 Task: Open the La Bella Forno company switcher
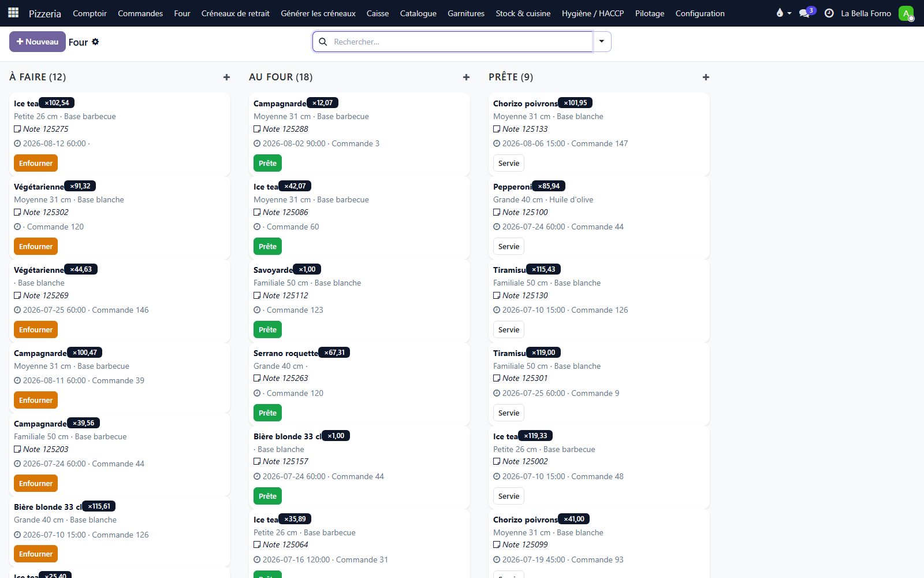(866, 13)
